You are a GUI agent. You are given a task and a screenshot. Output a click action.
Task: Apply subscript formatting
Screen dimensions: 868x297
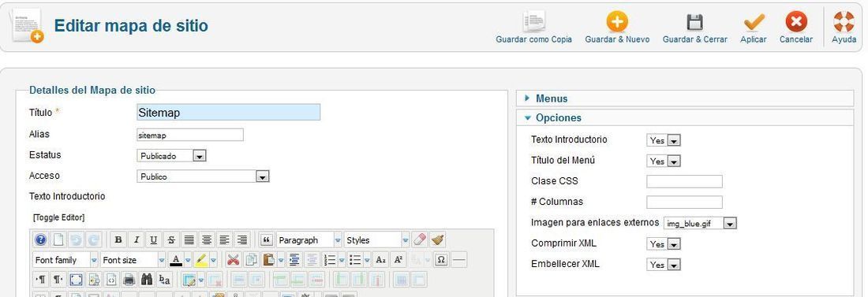click(x=380, y=260)
